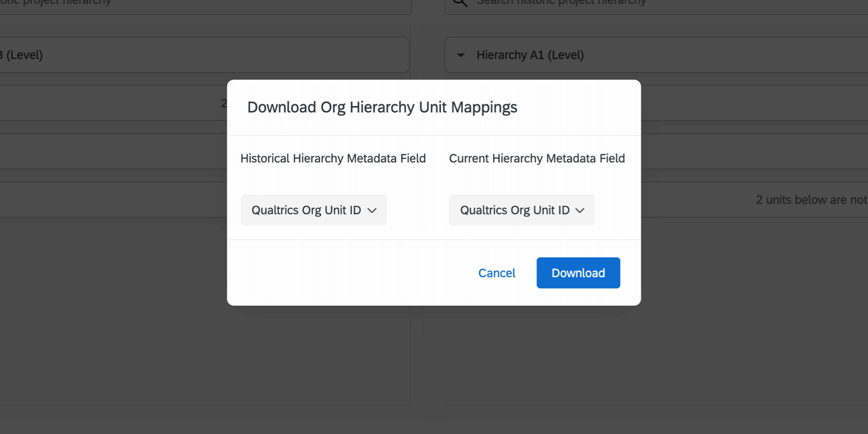The height and width of the screenshot is (434, 868).
Task: Select 'Hierarchy A1 (Level)' text
Action: [x=530, y=55]
